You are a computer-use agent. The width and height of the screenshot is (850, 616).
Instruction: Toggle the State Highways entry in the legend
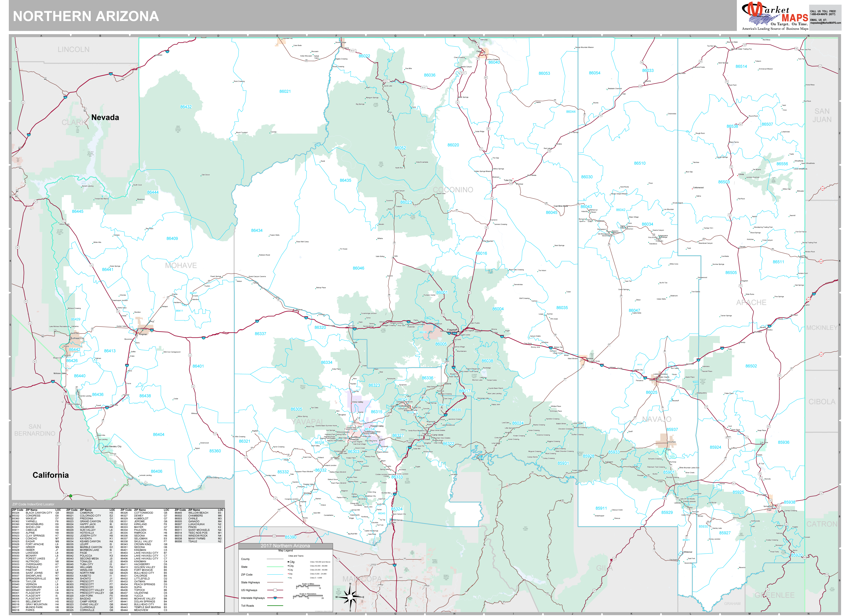pyautogui.click(x=275, y=583)
